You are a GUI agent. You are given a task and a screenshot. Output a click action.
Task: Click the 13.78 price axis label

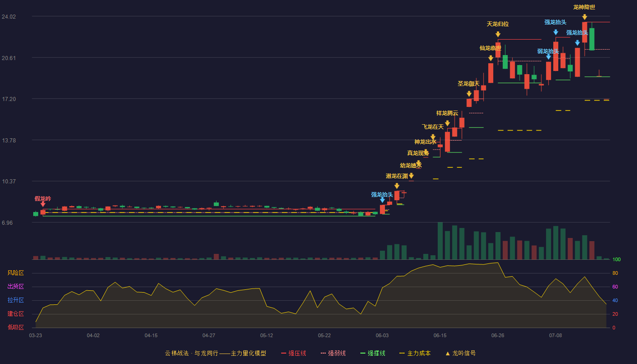tap(9, 141)
